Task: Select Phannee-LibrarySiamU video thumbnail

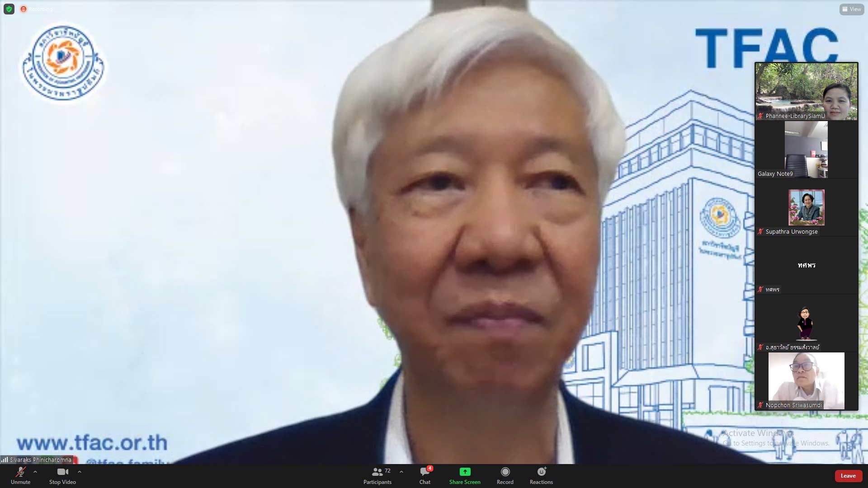Action: (807, 92)
